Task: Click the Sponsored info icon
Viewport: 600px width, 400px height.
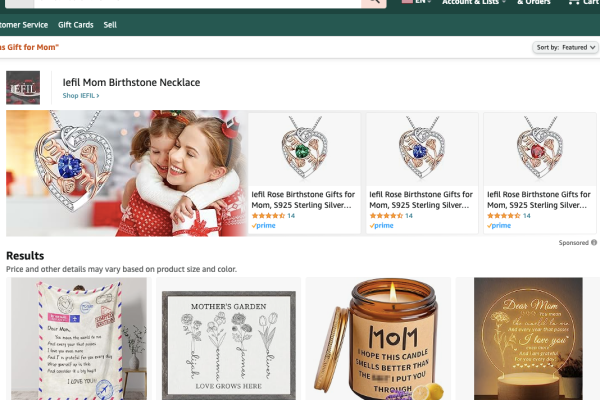Action: coord(594,242)
